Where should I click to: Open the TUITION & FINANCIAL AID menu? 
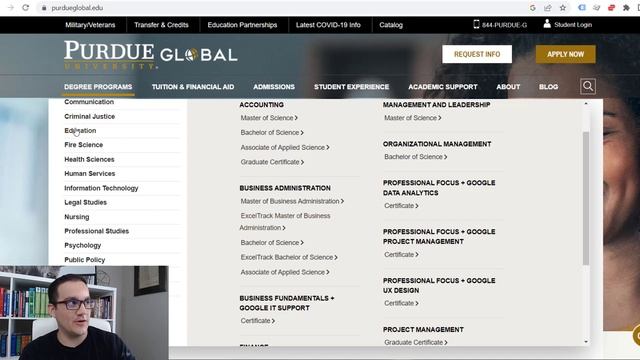pyautogui.click(x=193, y=87)
